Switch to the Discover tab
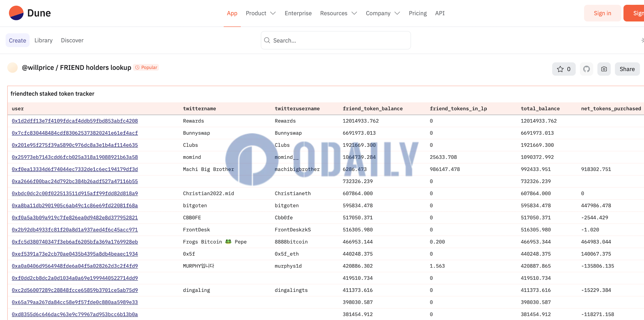The width and height of the screenshot is (644, 320). pos(72,40)
